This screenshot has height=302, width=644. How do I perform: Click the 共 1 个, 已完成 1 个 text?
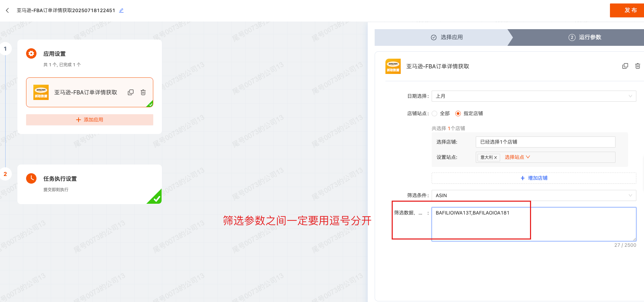[x=62, y=65]
